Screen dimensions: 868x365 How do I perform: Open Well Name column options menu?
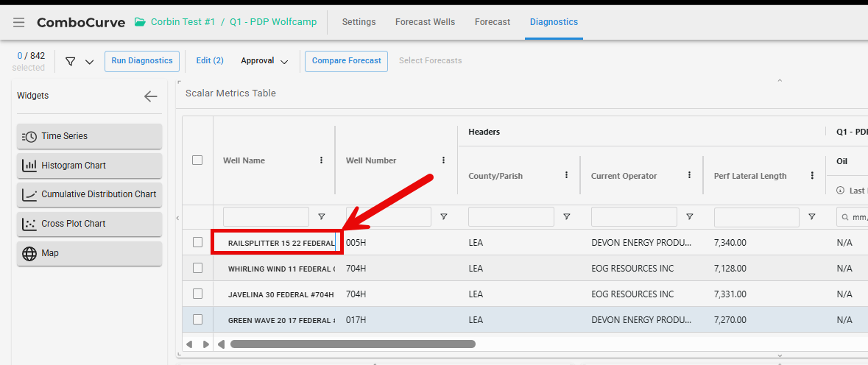tap(321, 160)
